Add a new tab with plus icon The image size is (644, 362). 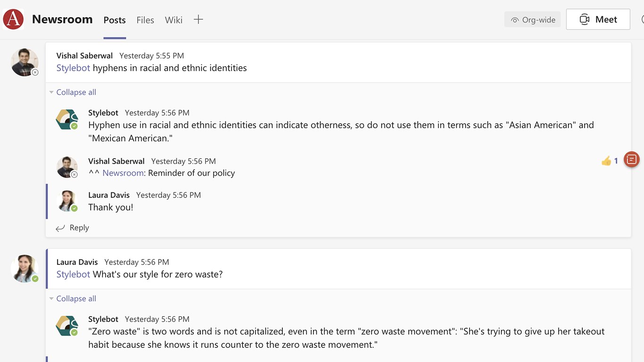198,19
